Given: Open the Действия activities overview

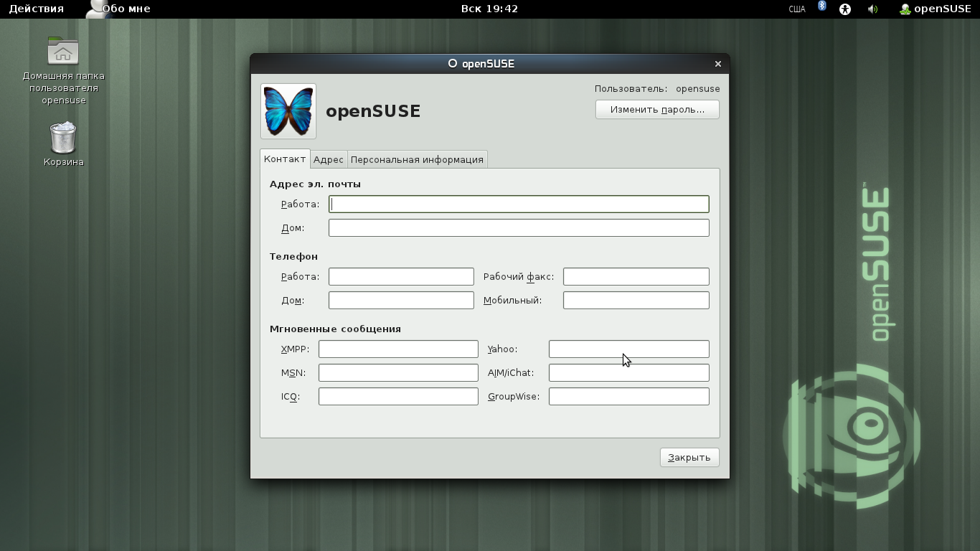Looking at the screenshot, I should click(x=36, y=9).
